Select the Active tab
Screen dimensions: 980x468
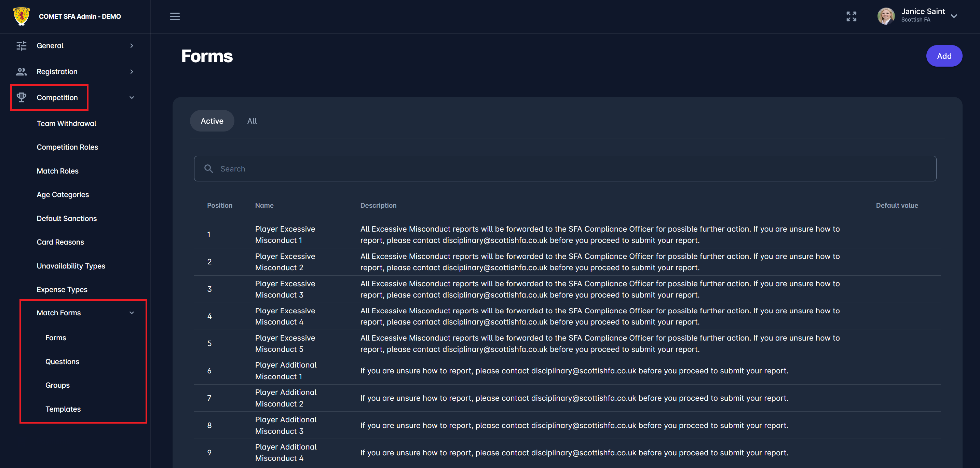coord(212,121)
